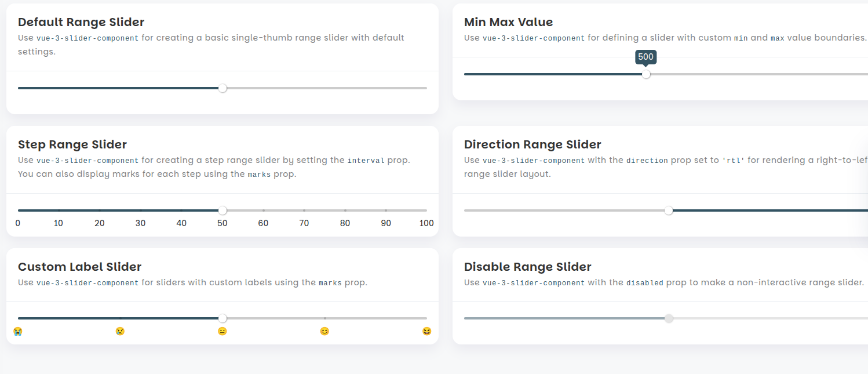Select the 90 mark label on step slider
The image size is (868, 374).
[x=386, y=223]
